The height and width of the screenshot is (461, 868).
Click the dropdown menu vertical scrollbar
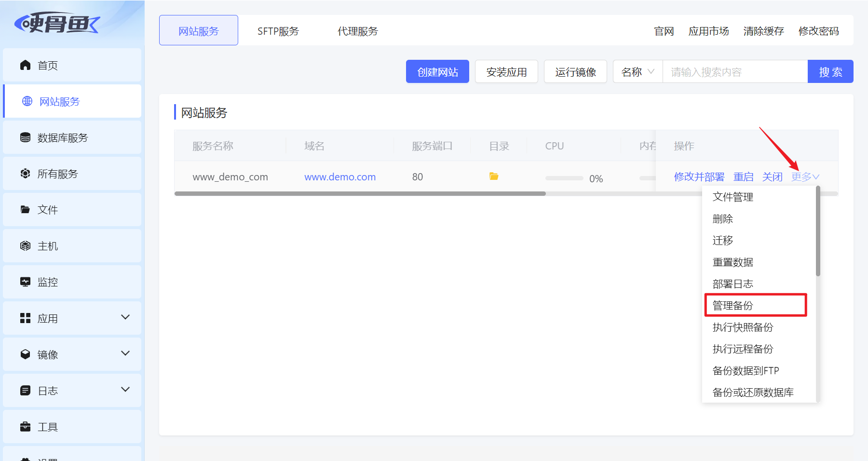point(818,231)
